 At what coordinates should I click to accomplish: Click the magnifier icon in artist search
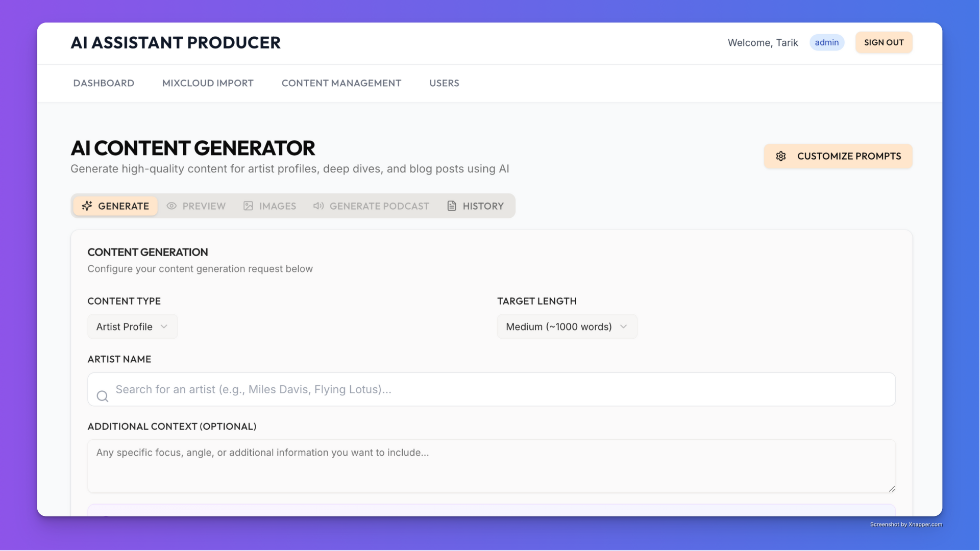(x=103, y=396)
